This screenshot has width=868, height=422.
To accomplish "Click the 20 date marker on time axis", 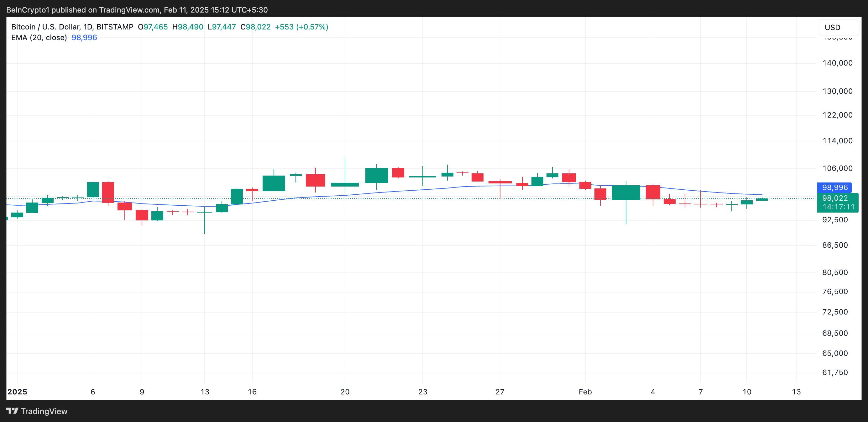I will (345, 392).
